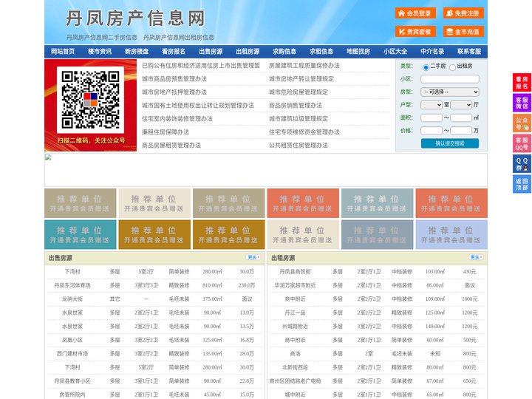Click the 客服微信 floating sidebar icon
Screen dimensions: 532x399
(x=522, y=103)
